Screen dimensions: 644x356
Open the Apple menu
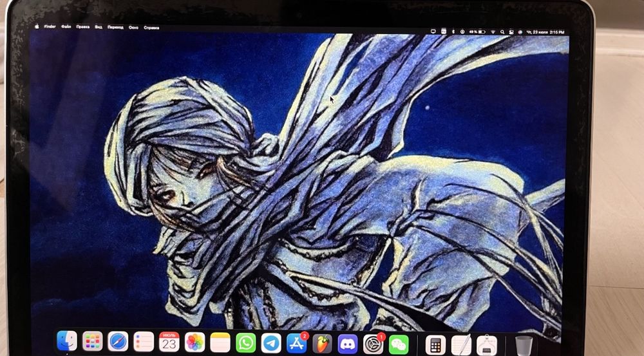37,26
